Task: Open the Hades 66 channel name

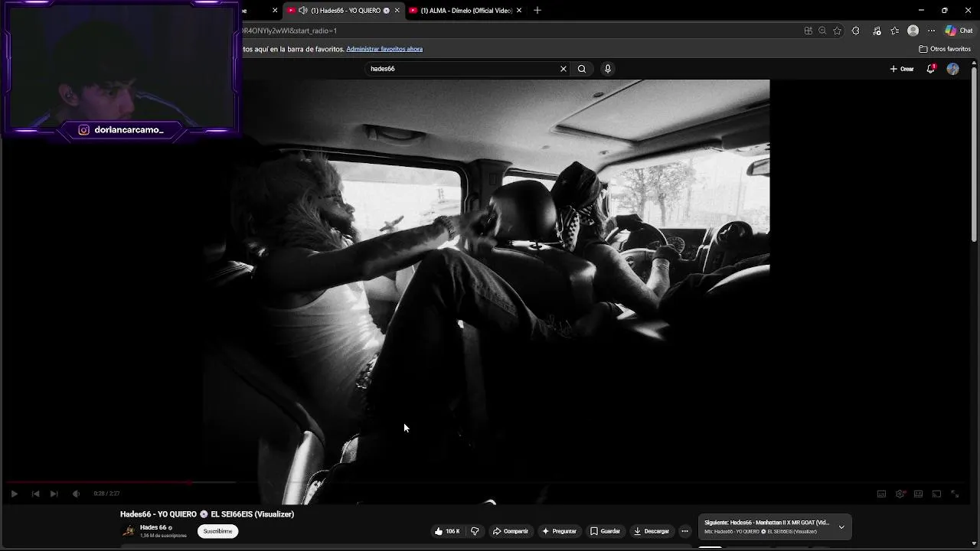Action: [153, 527]
